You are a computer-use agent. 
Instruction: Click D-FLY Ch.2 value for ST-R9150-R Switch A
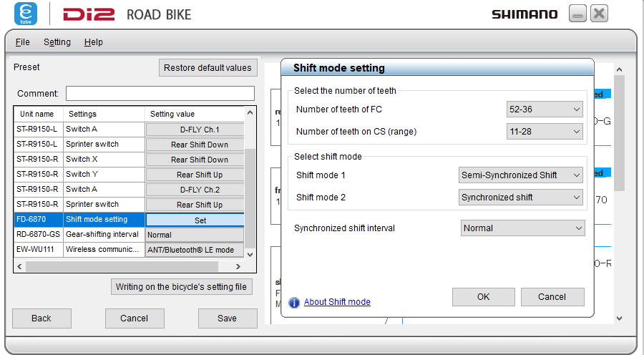[x=195, y=190]
